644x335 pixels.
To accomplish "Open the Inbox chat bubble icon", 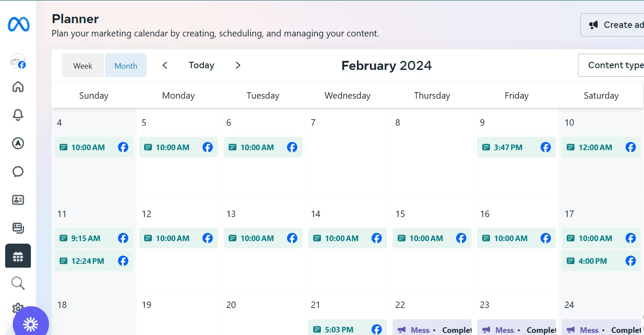I will (18, 172).
